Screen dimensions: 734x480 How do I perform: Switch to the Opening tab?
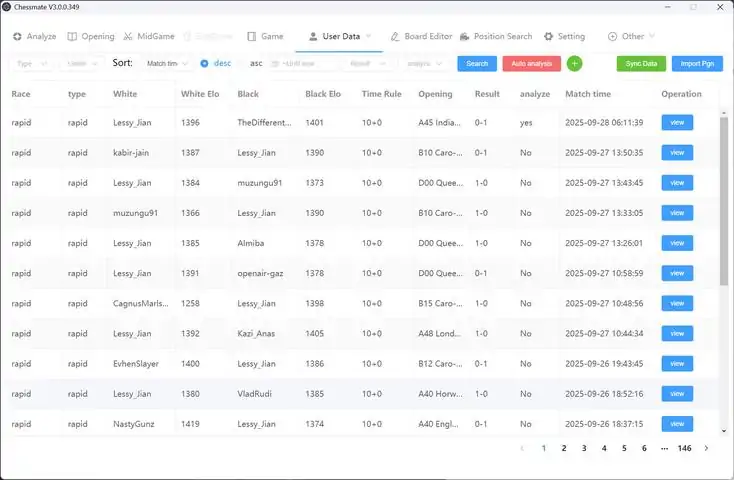point(91,37)
